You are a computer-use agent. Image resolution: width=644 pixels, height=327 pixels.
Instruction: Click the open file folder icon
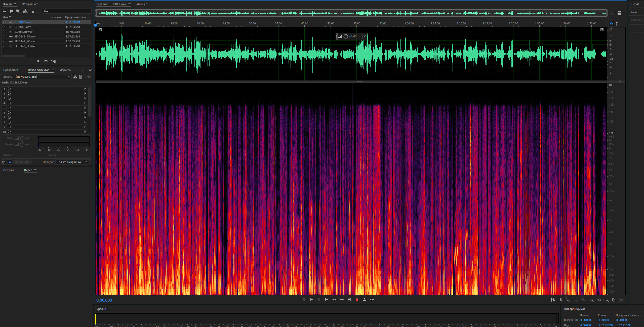pos(5,11)
